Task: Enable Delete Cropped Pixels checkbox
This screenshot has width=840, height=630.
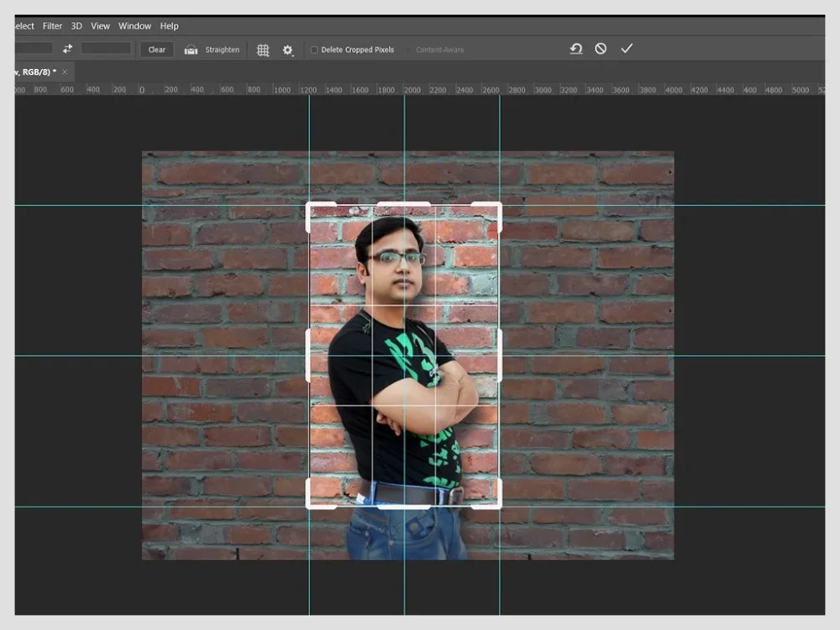Action: [x=314, y=50]
